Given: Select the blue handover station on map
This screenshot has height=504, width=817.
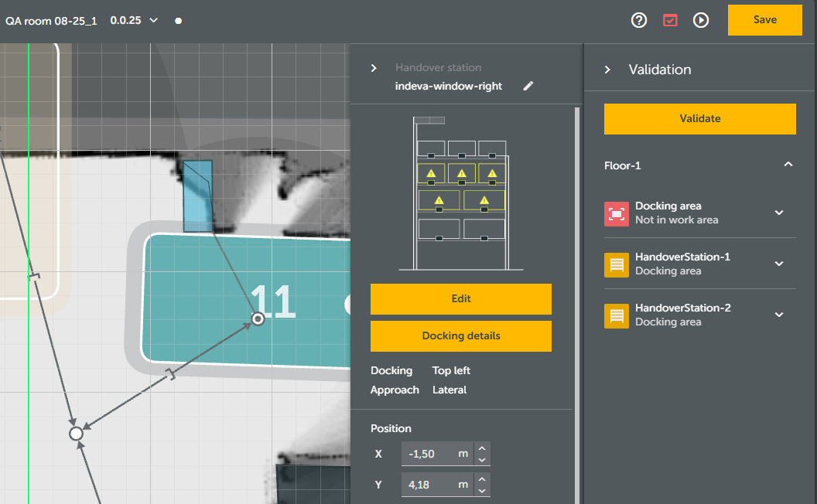Looking at the screenshot, I should [198, 196].
